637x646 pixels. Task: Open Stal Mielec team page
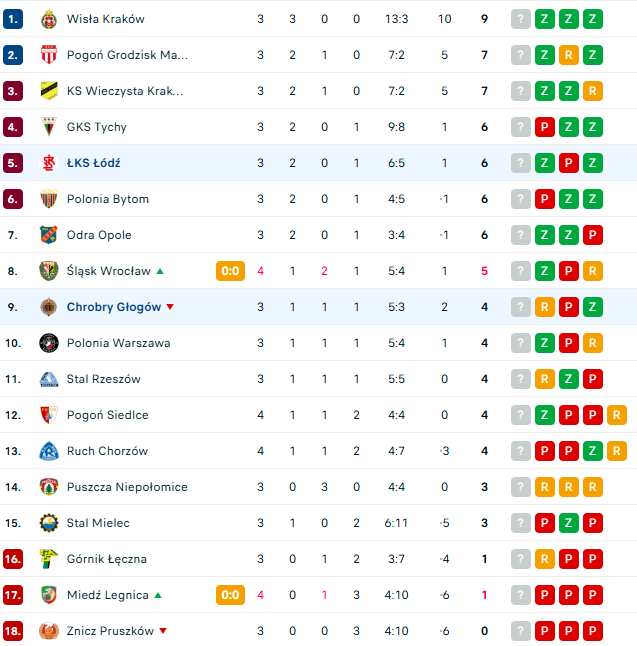click(x=98, y=523)
